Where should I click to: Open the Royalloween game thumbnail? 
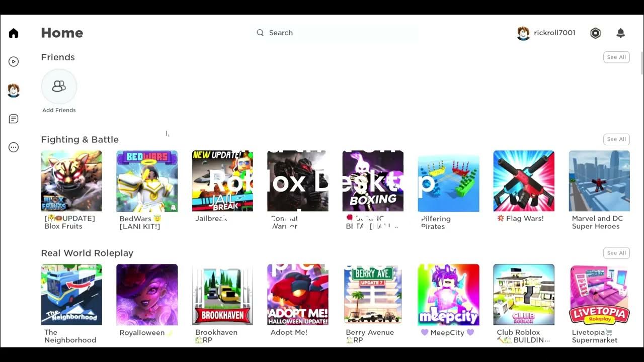point(147,295)
